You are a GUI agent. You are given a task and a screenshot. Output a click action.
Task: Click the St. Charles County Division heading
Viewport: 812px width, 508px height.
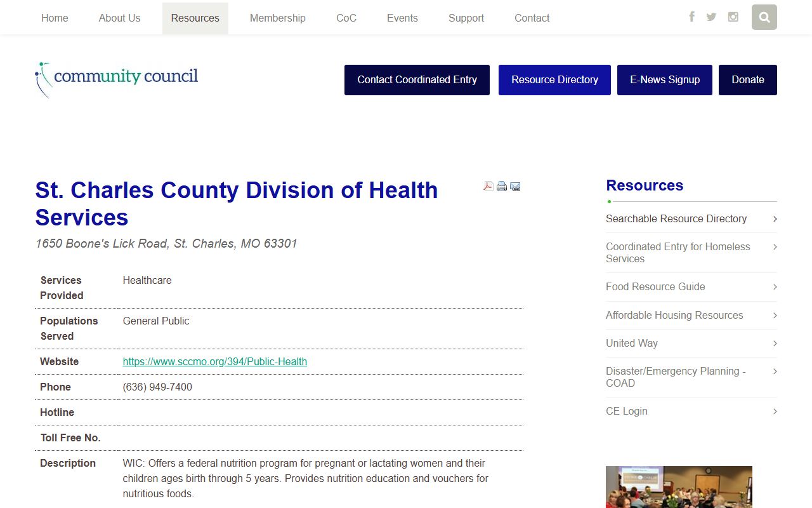coord(237,203)
